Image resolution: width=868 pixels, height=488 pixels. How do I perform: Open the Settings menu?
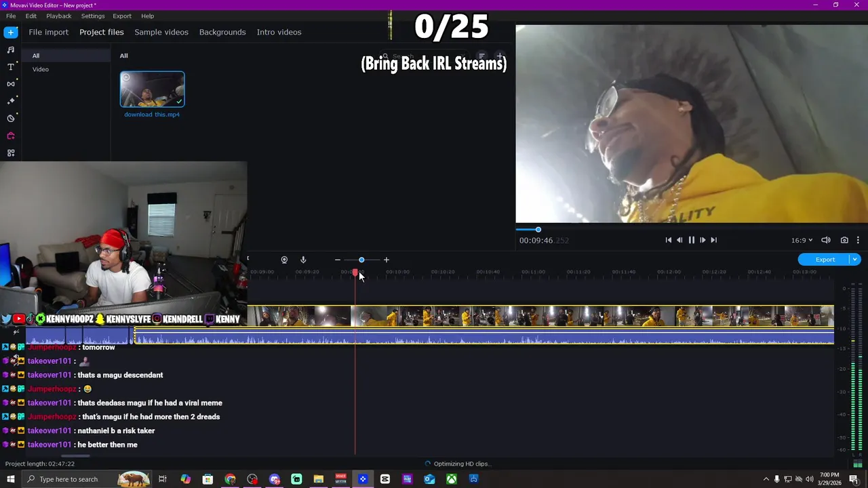(93, 16)
